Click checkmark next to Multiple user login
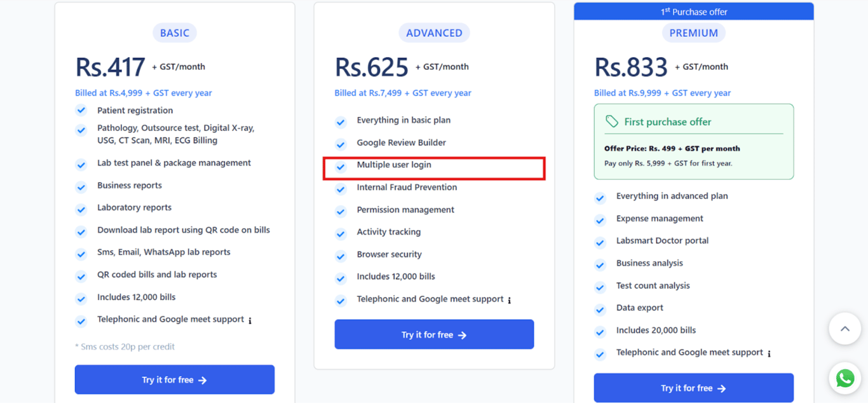Viewport: 868px width, 403px height. (x=341, y=166)
